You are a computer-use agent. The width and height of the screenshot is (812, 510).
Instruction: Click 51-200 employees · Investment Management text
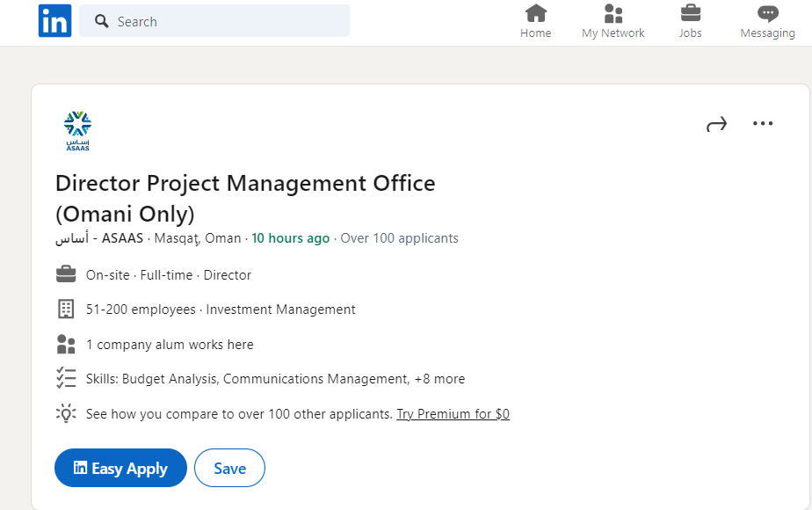[x=221, y=310]
